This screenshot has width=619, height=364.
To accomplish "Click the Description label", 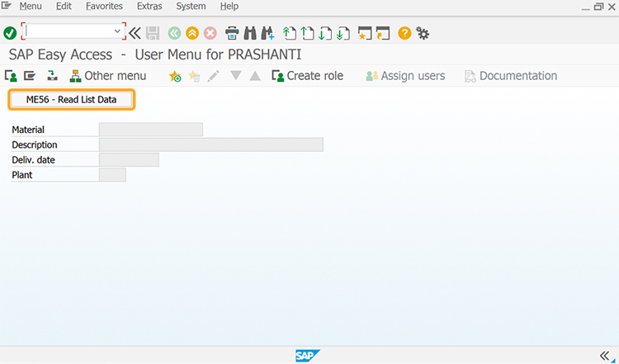I will (x=35, y=145).
